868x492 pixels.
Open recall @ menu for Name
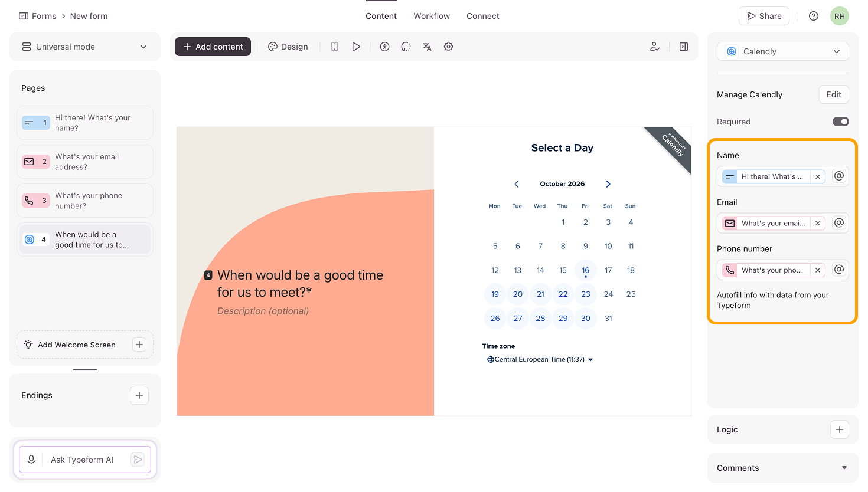point(839,176)
